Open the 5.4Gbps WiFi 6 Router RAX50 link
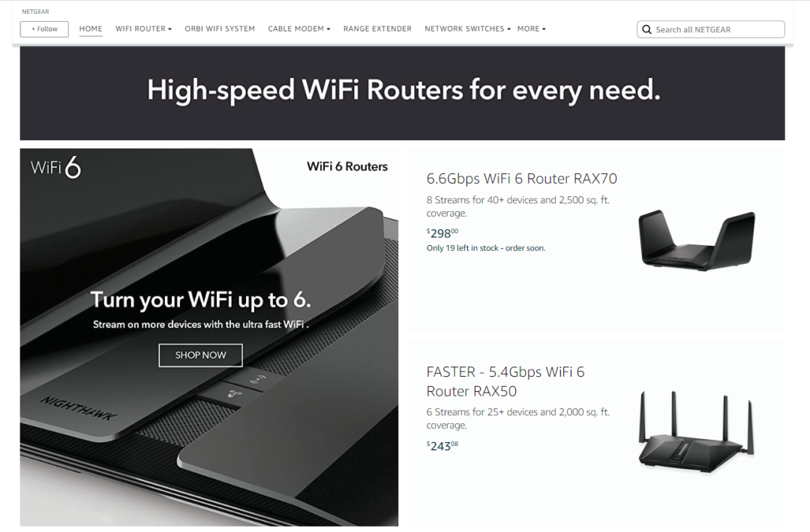 [505, 381]
